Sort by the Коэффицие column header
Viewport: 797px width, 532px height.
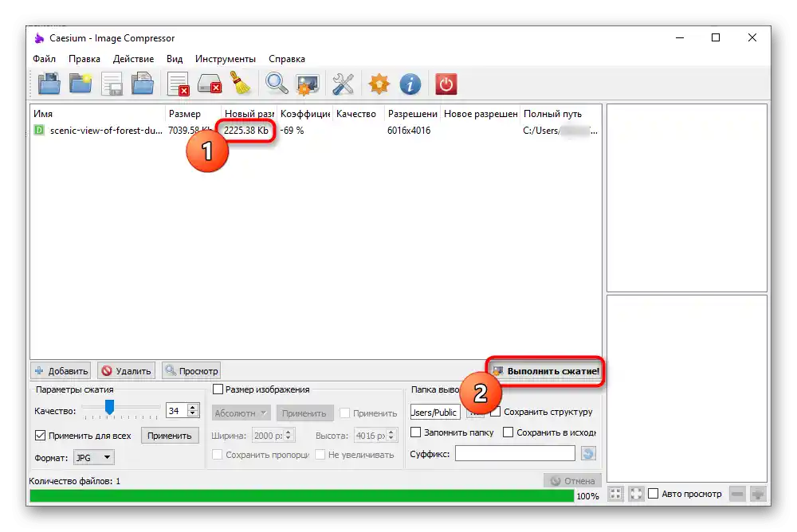point(304,114)
